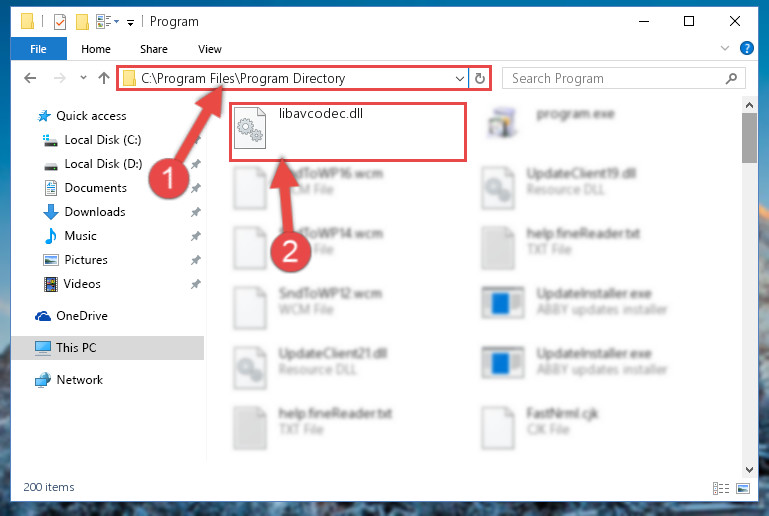Open Documents in the navigation pane
The height and width of the screenshot is (516, 769).
click(x=86, y=188)
